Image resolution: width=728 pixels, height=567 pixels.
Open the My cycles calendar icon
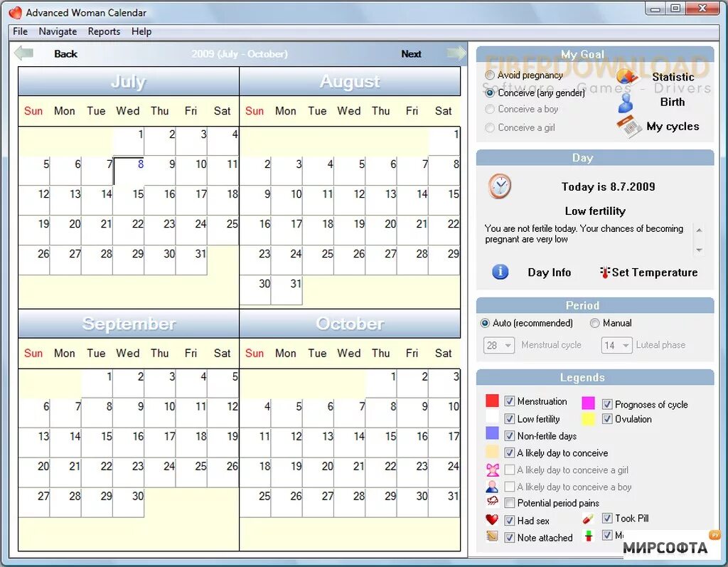(x=629, y=127)
